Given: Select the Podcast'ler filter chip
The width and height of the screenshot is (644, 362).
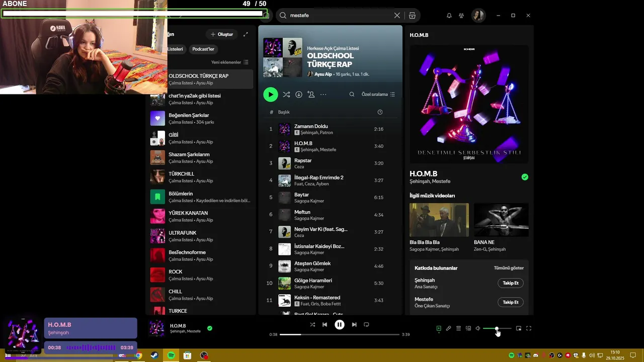Looking at the screenshot, I should [203, 49].
